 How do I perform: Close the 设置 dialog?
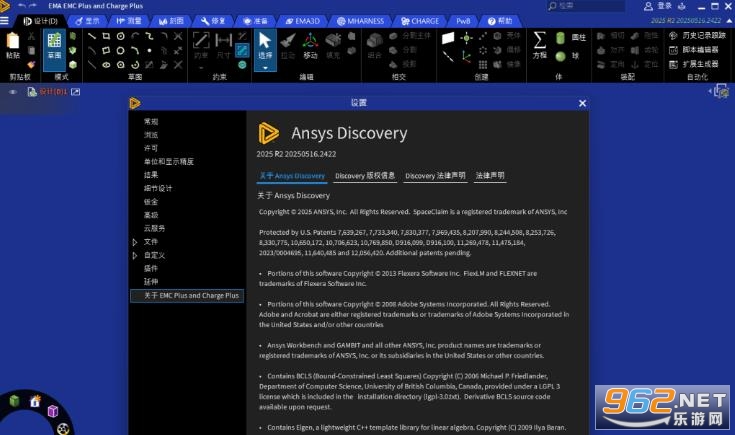tap(582, 103)
